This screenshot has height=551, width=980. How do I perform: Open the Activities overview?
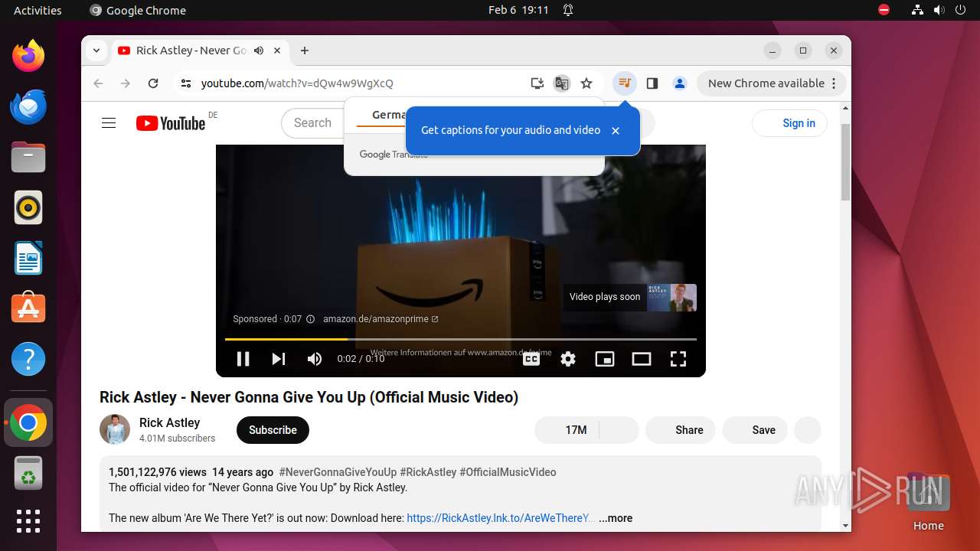[38, 10]
